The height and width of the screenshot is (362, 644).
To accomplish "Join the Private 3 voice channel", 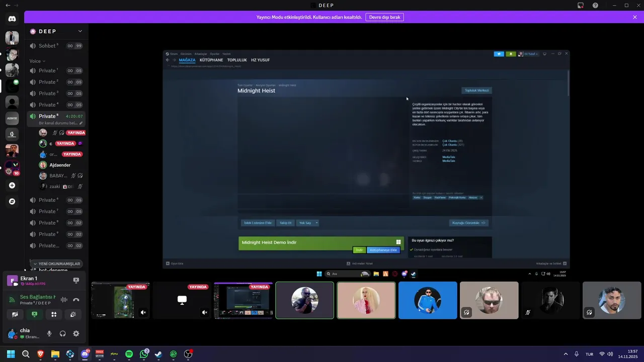I will (x=55, y=94).
